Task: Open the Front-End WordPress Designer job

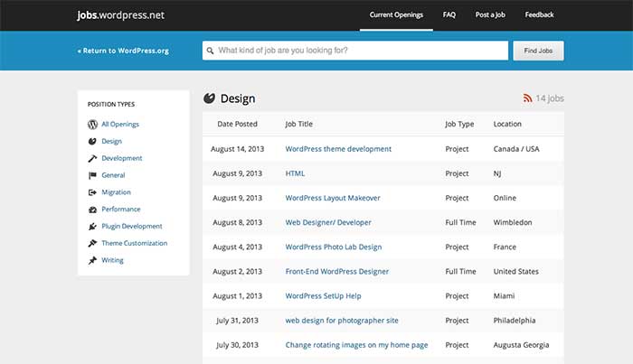Action: point(337,272)
